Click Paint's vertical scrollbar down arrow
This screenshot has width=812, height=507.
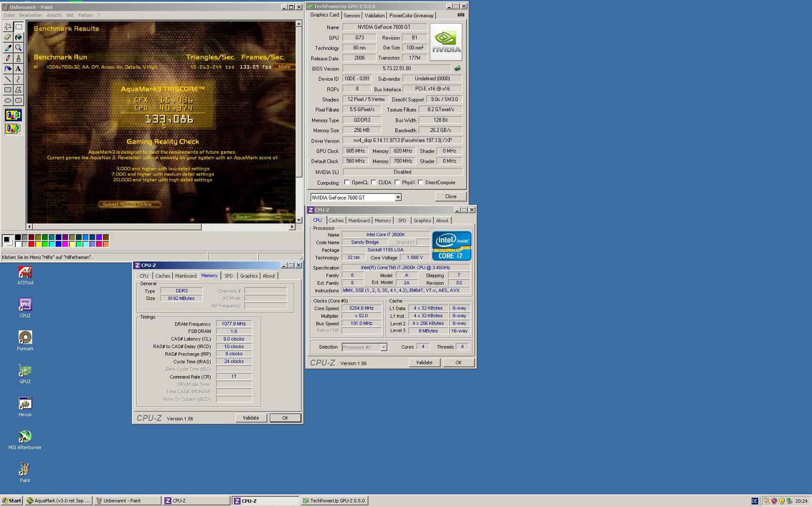(299, 220)
